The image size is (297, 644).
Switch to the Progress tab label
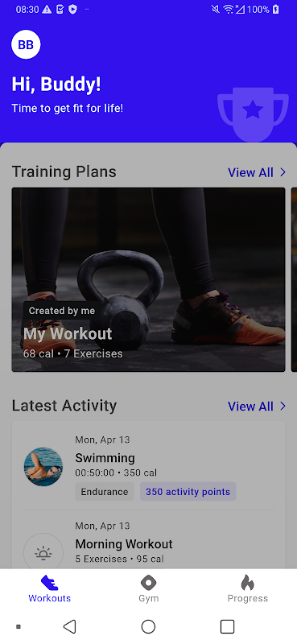[247, 598]
